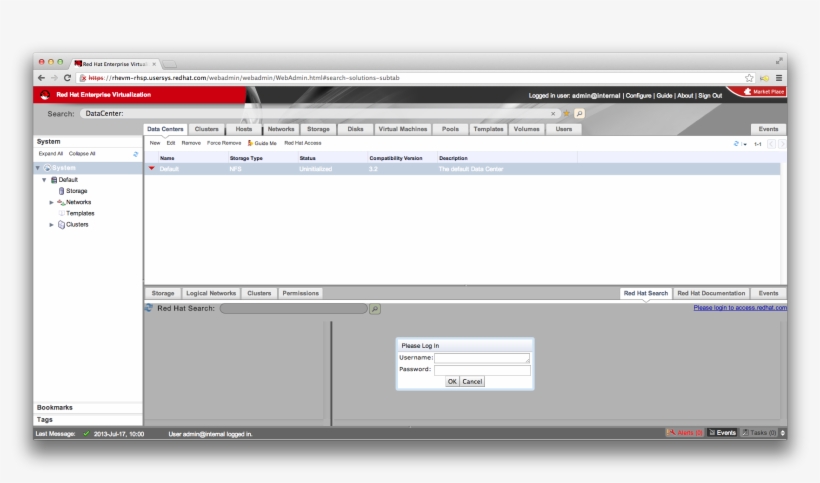The width and height of the screenshot is (820, 483).
Task: Expand the Bookmarks pane
Action: (88, 407)
